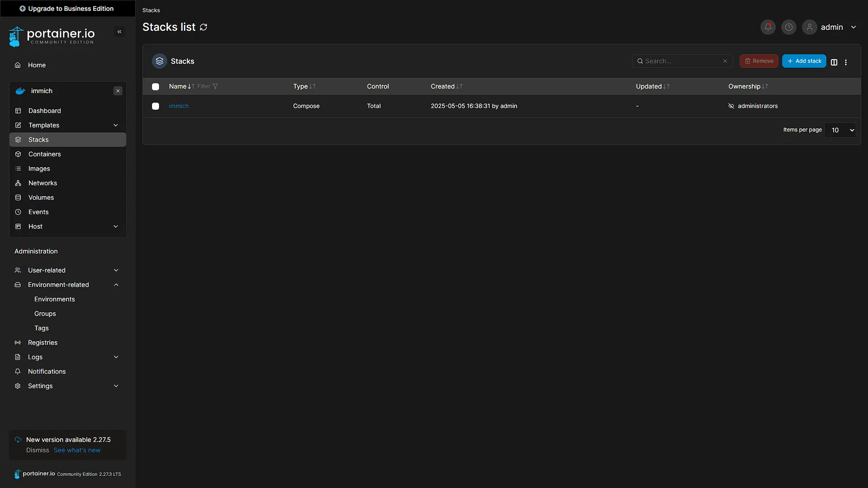Clear the search field with X

tap(725, 61)
